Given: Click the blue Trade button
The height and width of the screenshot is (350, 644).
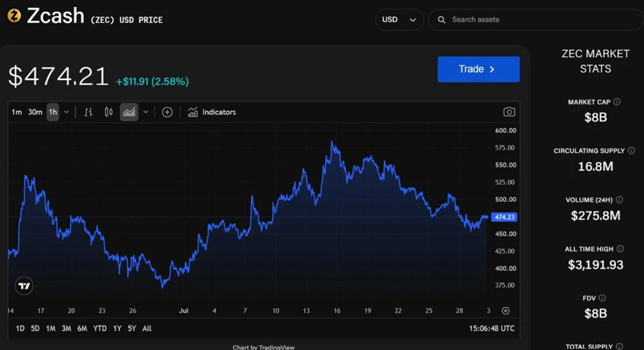Looking at the screenshot, I should click(479, 69).
